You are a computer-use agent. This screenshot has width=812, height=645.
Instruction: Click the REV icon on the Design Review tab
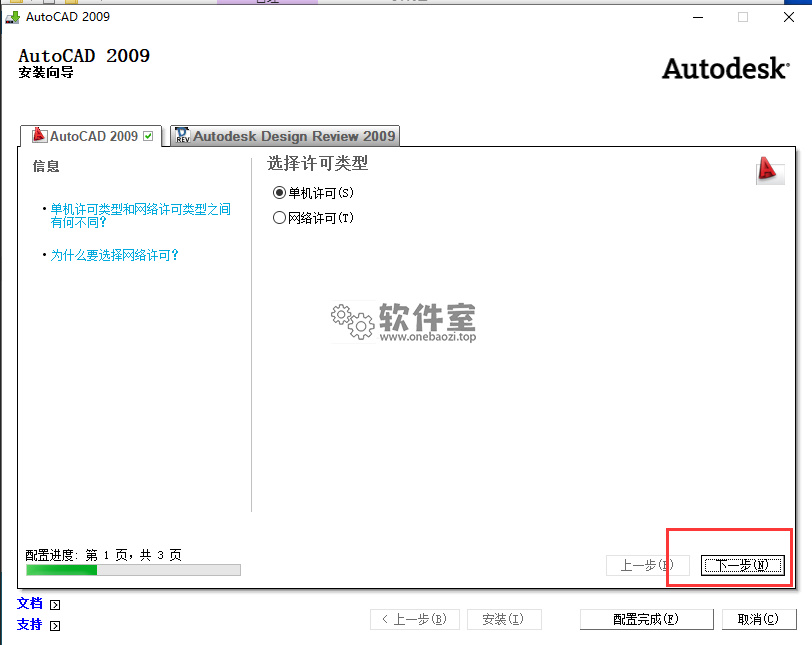[183, 135]
